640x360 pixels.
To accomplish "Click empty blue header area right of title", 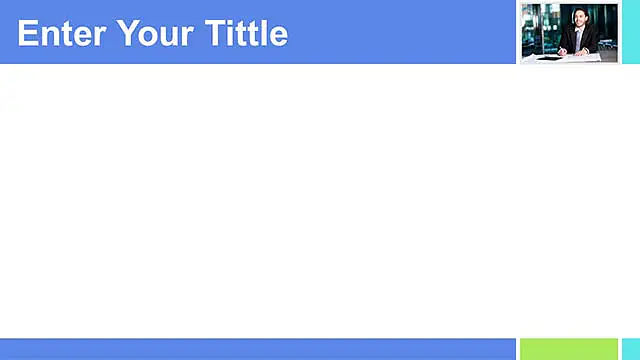I will (x=400, y=33).
